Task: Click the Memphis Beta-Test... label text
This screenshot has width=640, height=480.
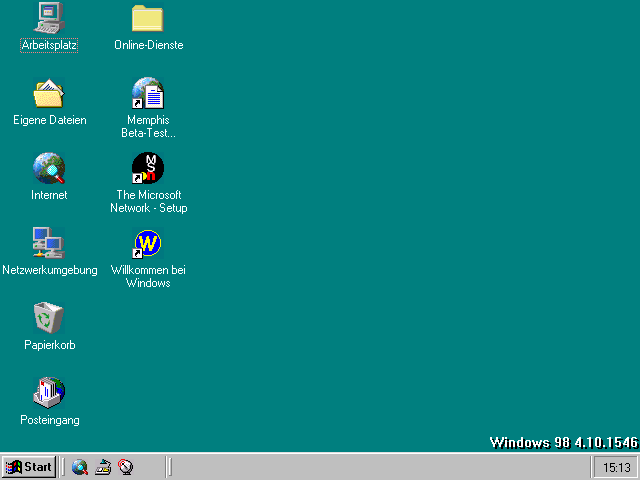Action: [149, 127]
